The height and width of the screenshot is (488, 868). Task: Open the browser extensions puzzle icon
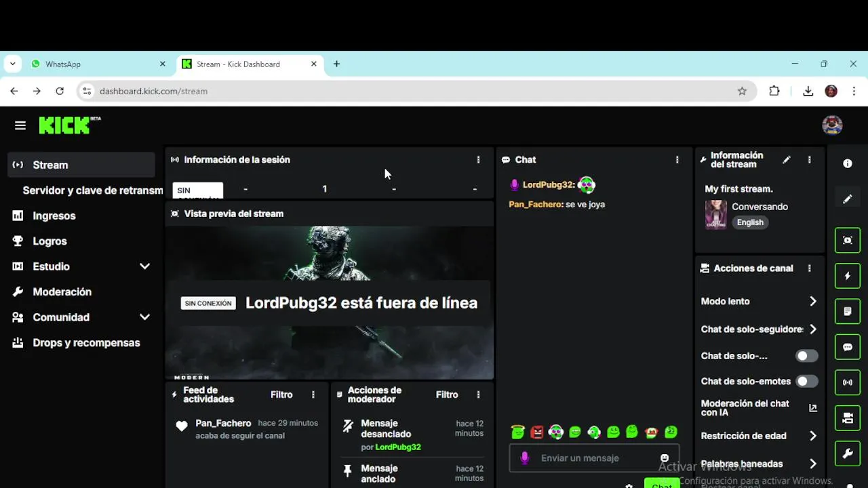click(774, 91)
